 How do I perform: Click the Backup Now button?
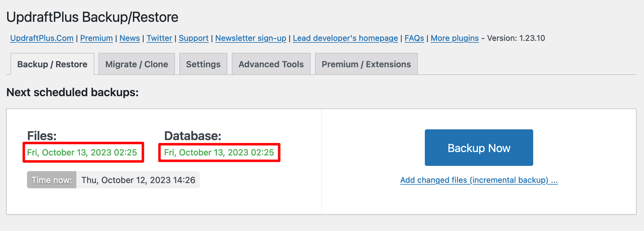[x=479, y=147]
